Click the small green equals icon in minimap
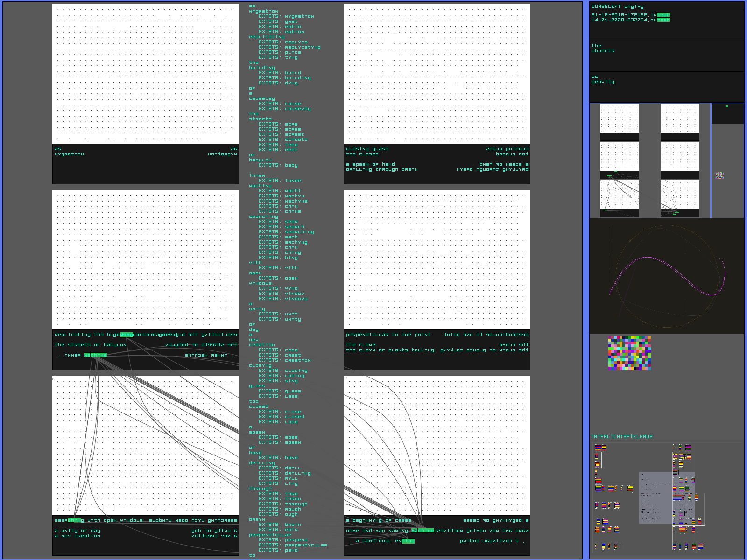747x560 pixels. click(x=726, y=107)
